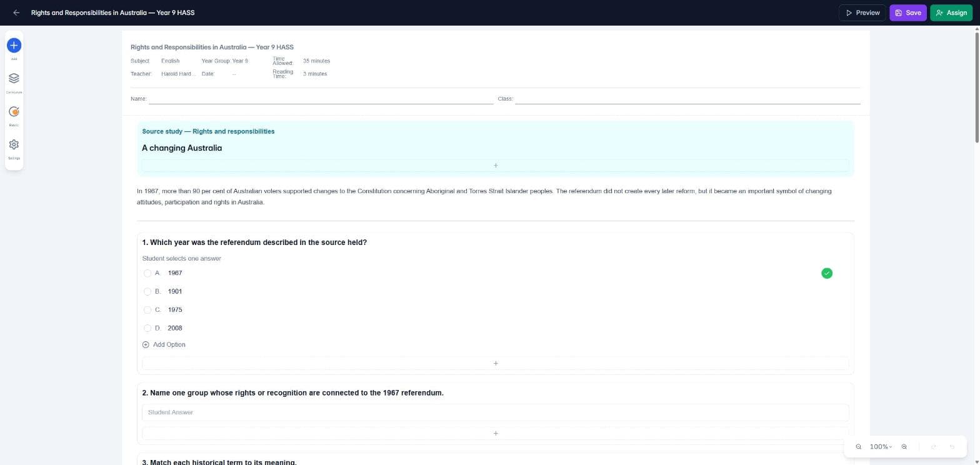Screen dimensions: 980x465
Task: Click the option text 1901
Action: tap(175, 291)
